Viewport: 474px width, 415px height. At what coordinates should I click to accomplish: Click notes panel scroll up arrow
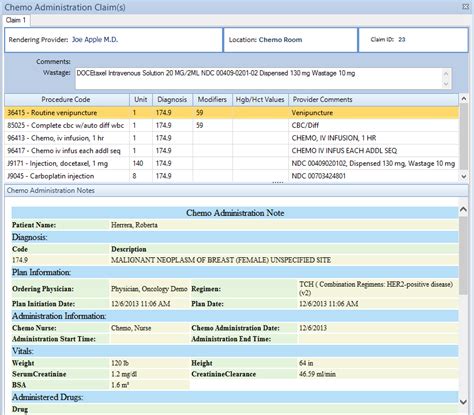point(463,209)
